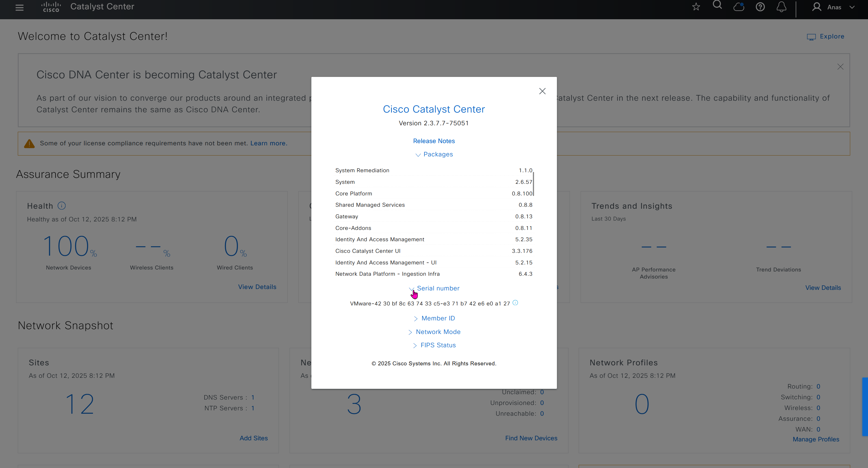868x468 pixels.
Task: Click the favorites star icon
Action: 696,7
